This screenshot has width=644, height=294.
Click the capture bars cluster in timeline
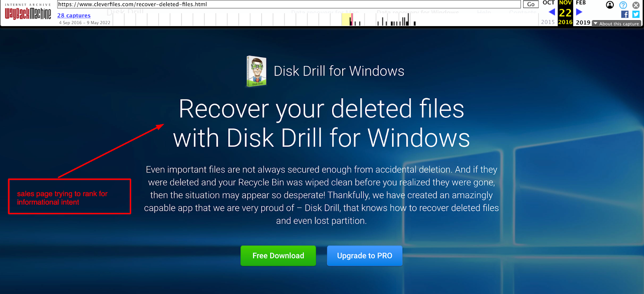point(396,20)
